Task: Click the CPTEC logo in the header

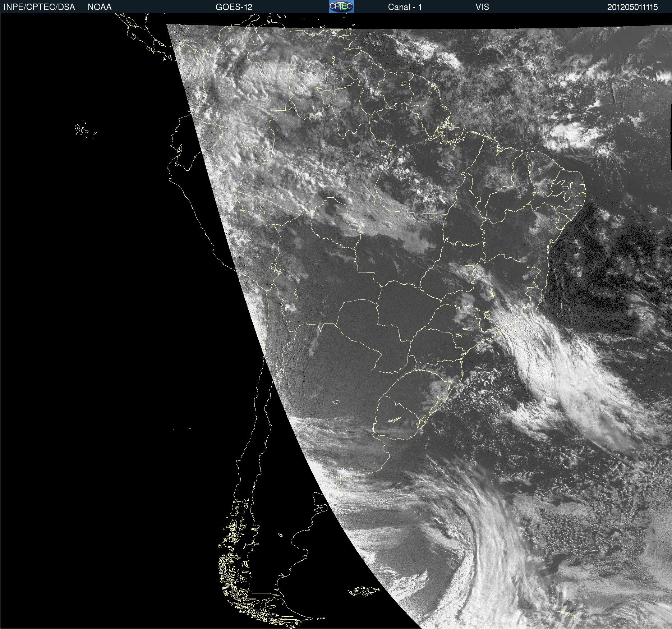Action: click(x=341, y=6)
